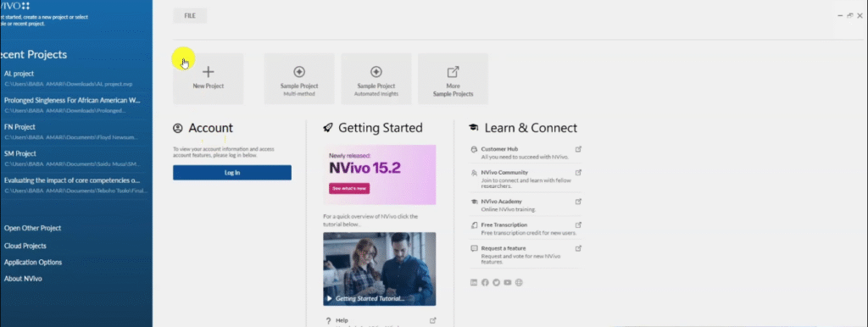Open the Getting Started Tutorial thumbnail image

point(379,269)
